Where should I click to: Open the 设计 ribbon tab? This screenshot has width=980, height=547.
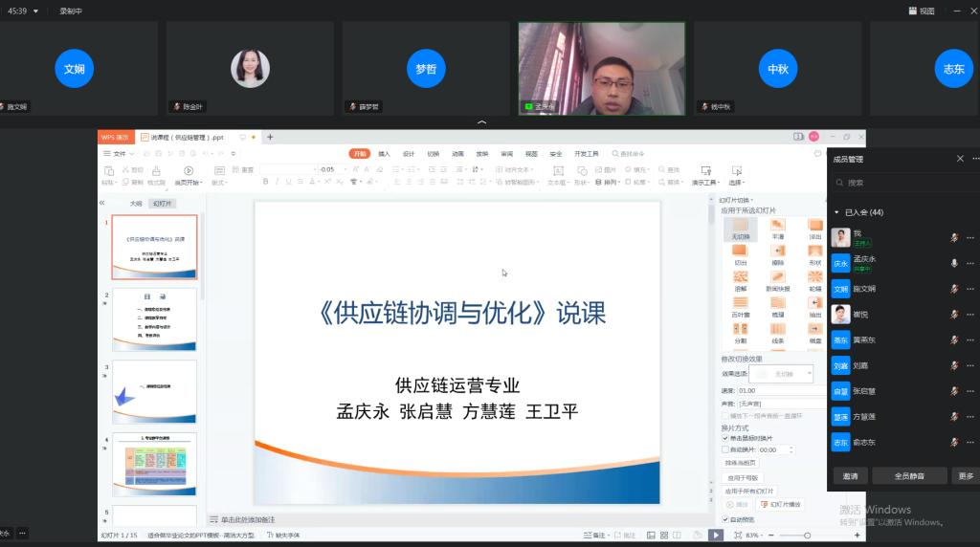(409, 154)
